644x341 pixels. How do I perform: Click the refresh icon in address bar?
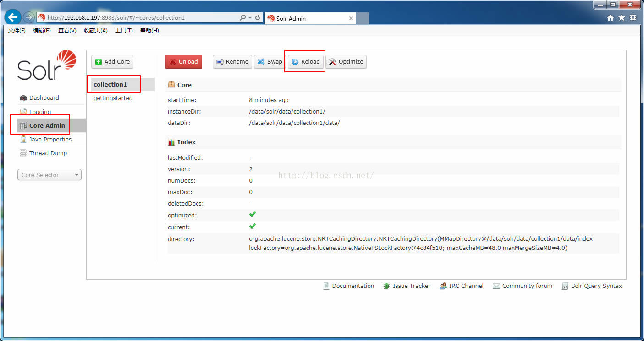258,18
